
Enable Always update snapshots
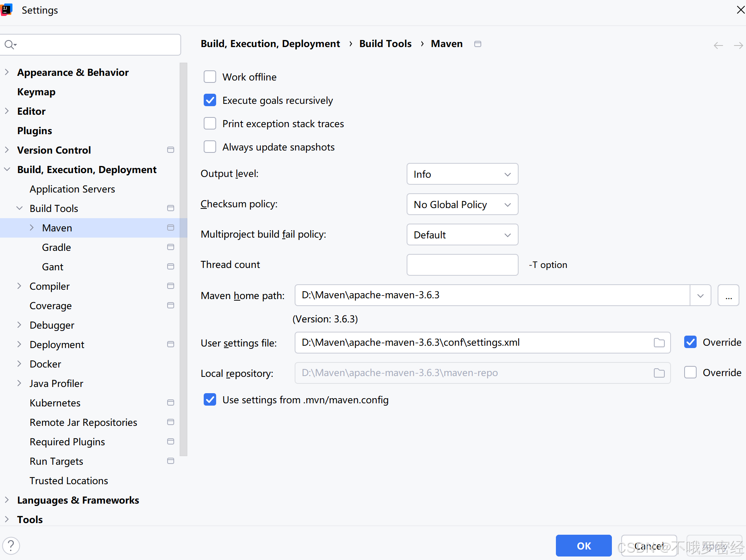[210, 147]
